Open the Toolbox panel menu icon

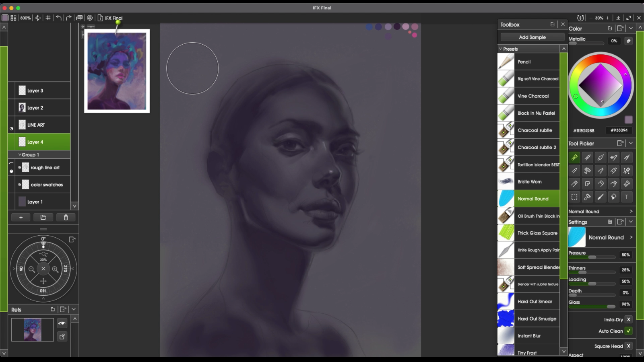click(x=552, y=25)
